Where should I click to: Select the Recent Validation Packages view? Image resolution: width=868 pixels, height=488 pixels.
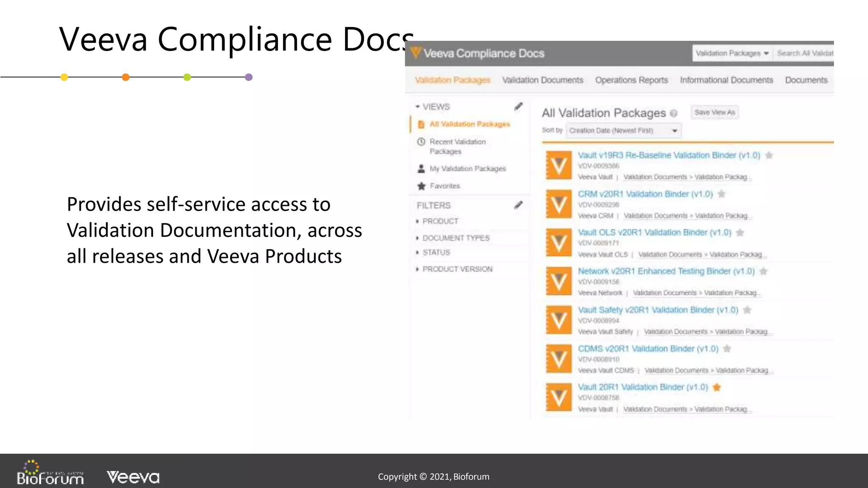coord(458,146)
